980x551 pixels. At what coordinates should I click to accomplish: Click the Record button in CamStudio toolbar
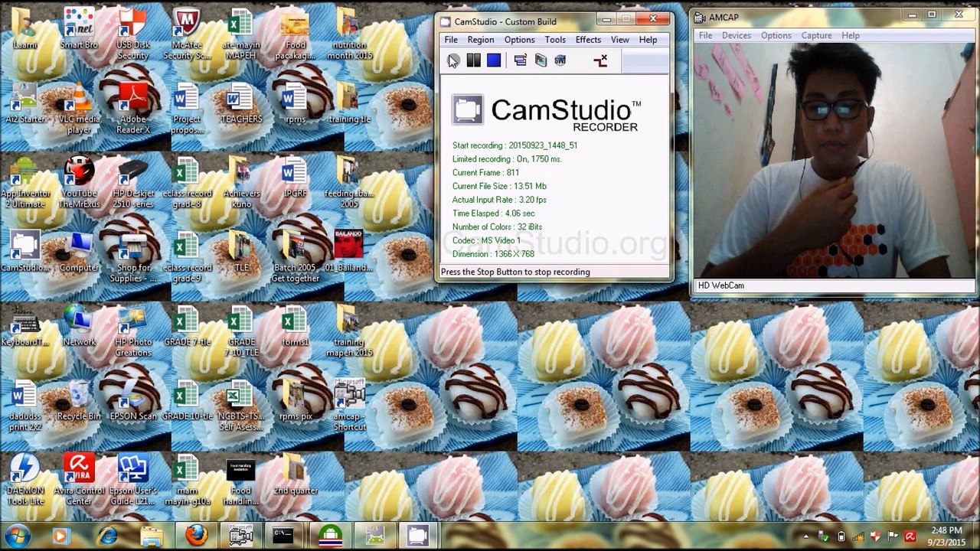453,60
